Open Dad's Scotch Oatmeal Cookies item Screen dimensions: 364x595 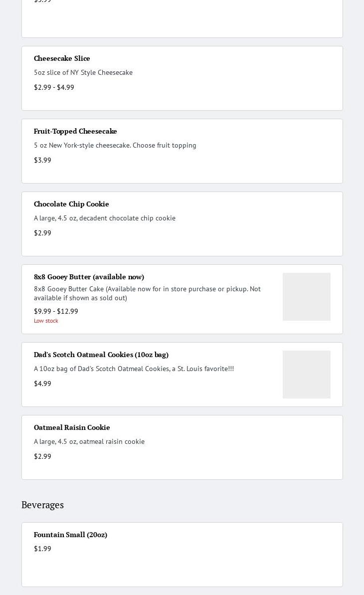click(x=101, y=355)
